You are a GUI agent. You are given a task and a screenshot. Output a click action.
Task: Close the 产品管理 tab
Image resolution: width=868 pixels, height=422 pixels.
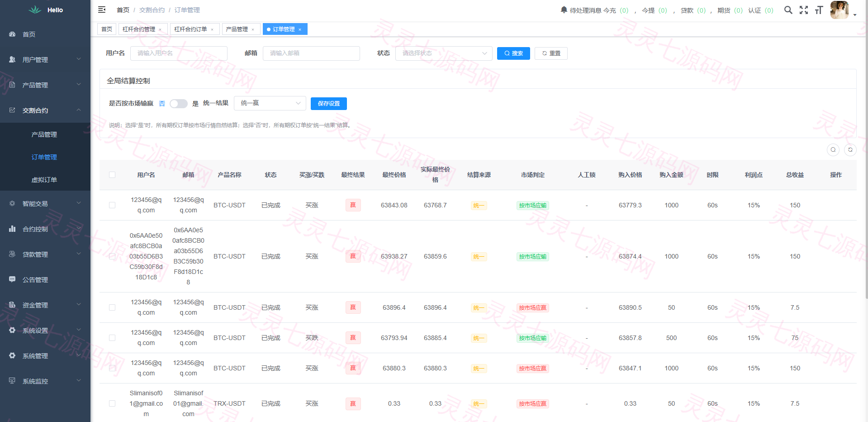click(253, 29)
